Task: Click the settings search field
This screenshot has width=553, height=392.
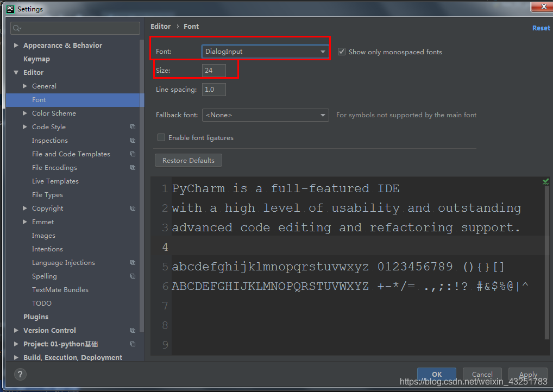Action: click(x=75, y=28)
